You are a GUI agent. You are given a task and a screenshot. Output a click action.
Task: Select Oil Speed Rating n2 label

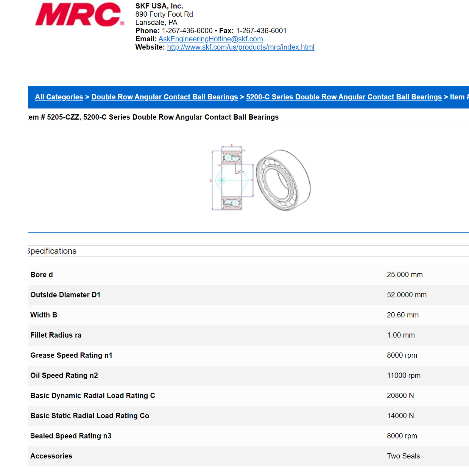(64, 375)
